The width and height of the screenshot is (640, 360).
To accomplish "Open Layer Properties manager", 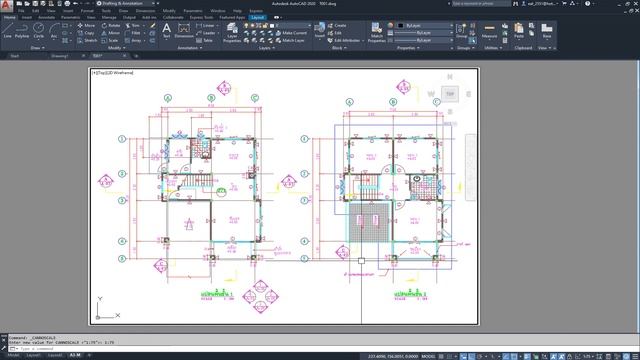I will [x=232, y=33].
